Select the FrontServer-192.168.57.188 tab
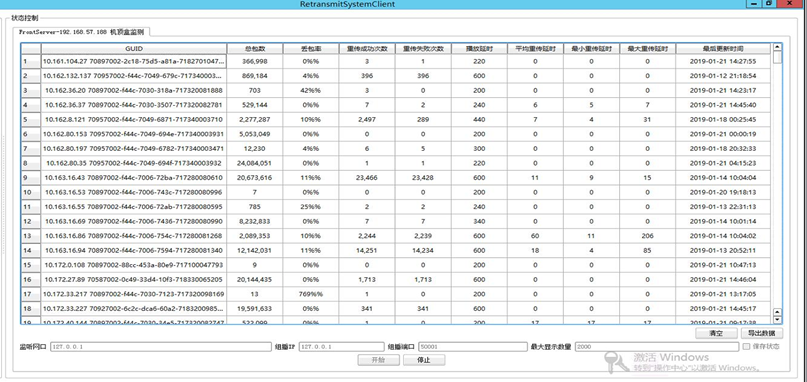807x382 pixels. (x=81, y=32)
